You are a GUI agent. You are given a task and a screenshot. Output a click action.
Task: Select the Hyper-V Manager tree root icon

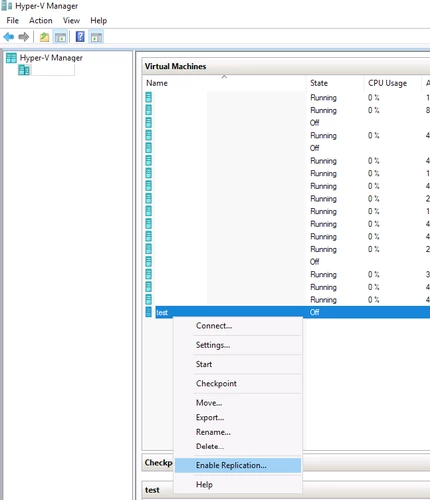click(11, 58)
